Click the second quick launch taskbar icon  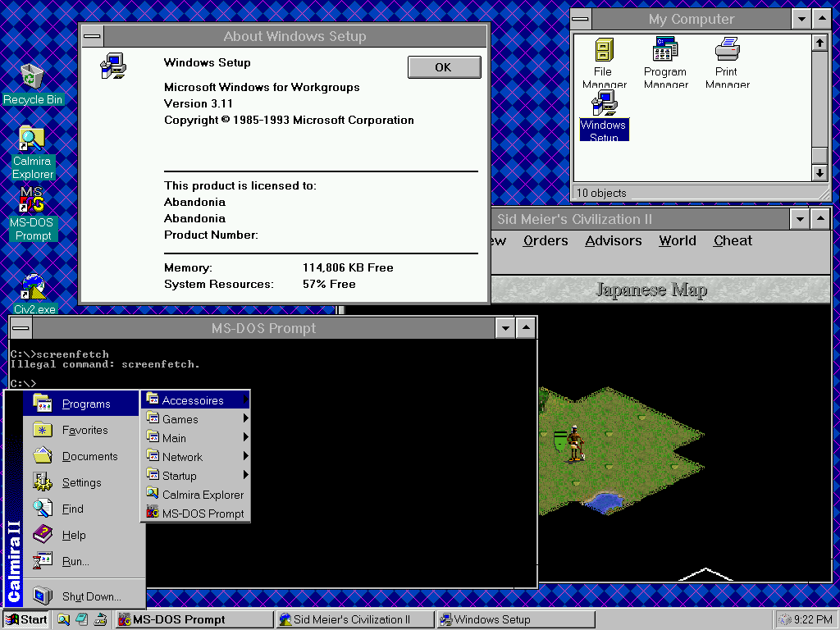(81, 619)
